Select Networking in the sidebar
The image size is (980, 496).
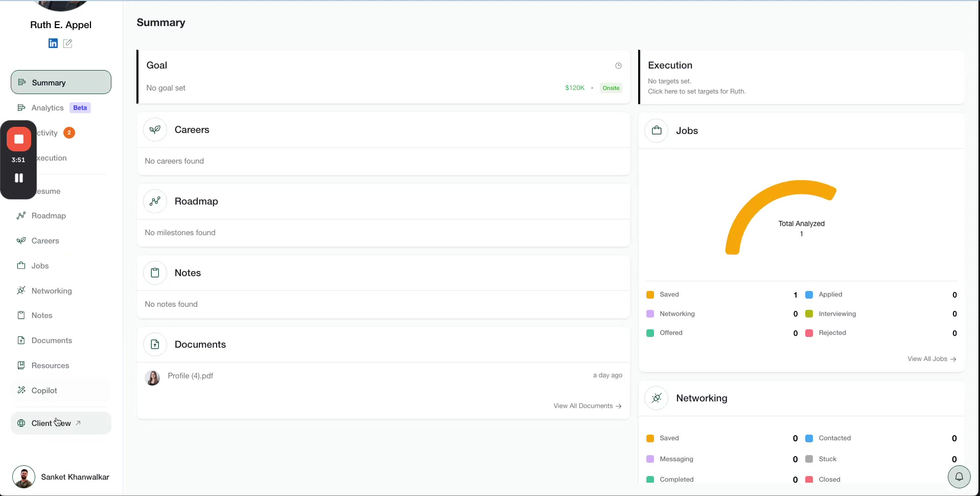point(51,291)
